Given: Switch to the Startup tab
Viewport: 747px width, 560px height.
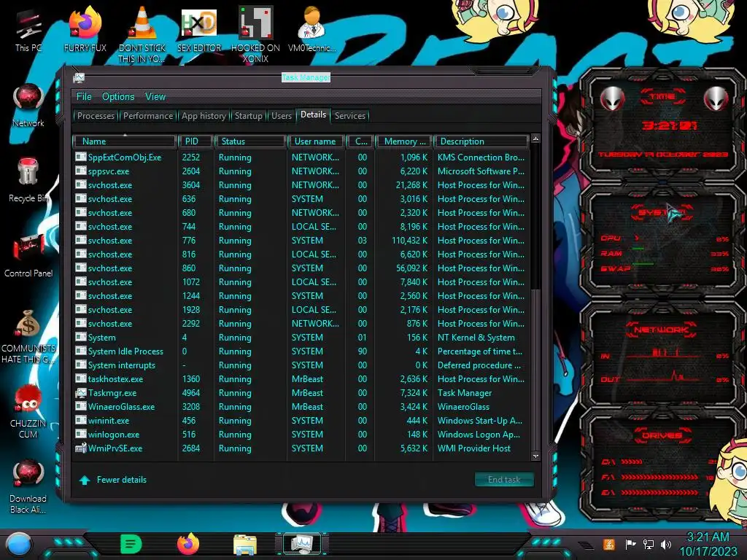Looking at the screenshot, I should coord(248,116).
